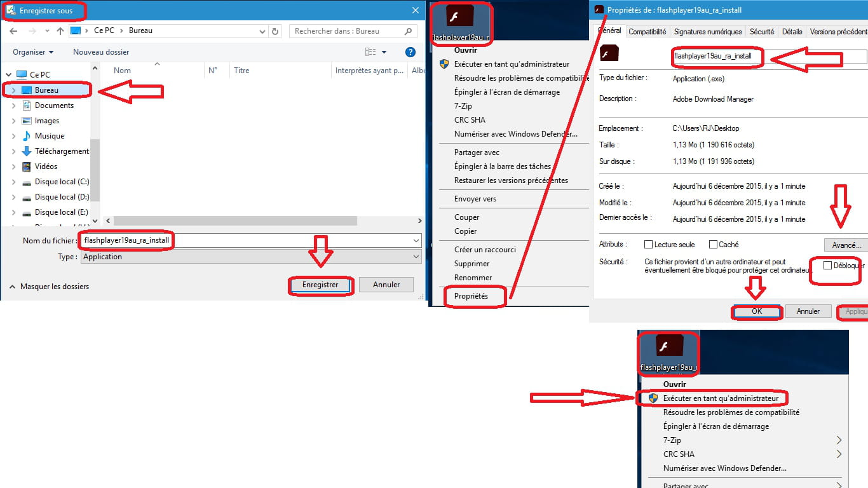
Task: Open the Avancé attributes button
Action: click(846, 245)
